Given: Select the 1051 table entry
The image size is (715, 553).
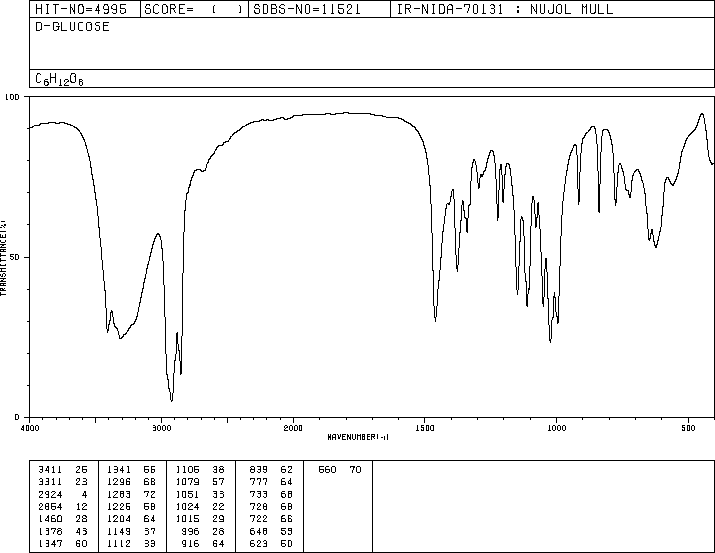Looking at the screenshot, I should pyautogui.click(x=187, y=494).
